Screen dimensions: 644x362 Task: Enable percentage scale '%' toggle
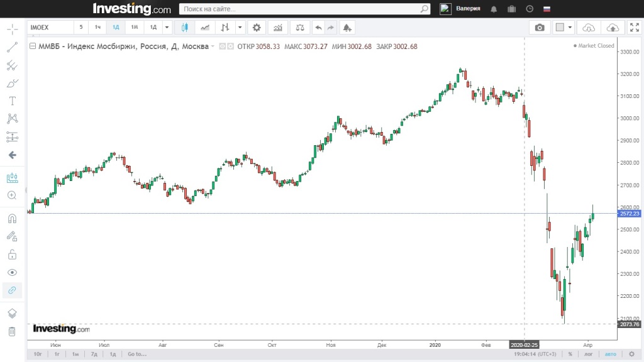coord(570,354)
